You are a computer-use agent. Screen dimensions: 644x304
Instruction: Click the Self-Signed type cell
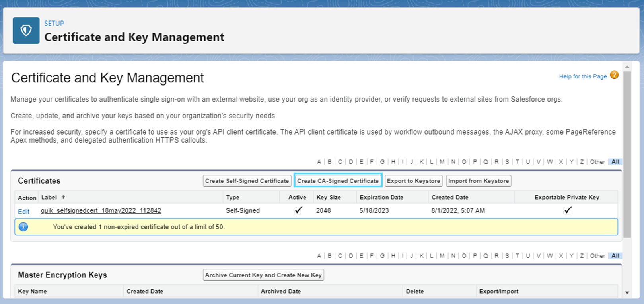[243, 210]
